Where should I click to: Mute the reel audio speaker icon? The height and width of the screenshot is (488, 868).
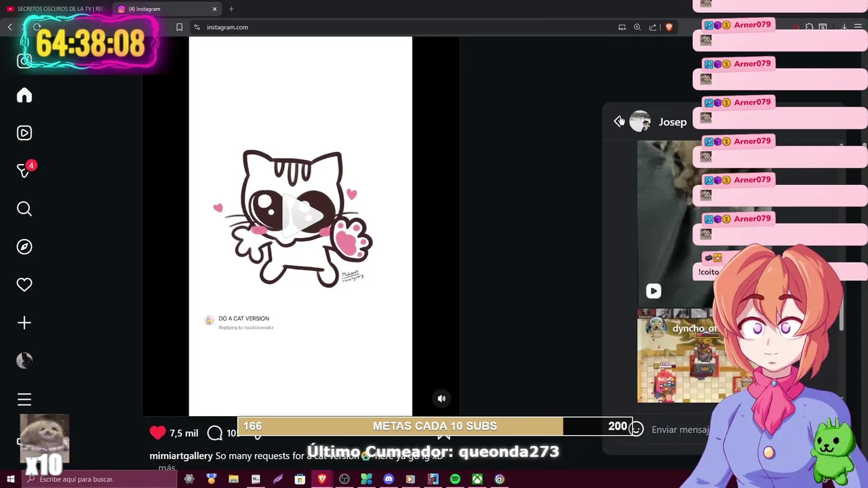pyautogui.click(x=441, y=399)
